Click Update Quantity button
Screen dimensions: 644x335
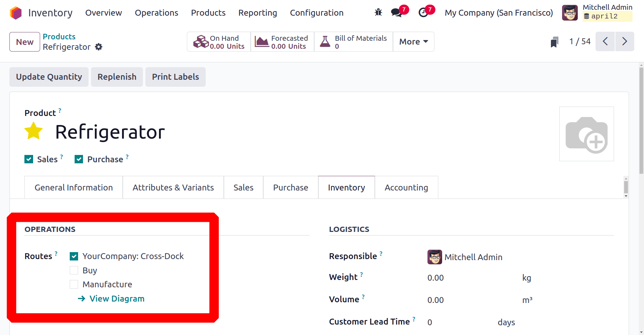point(49,77)
